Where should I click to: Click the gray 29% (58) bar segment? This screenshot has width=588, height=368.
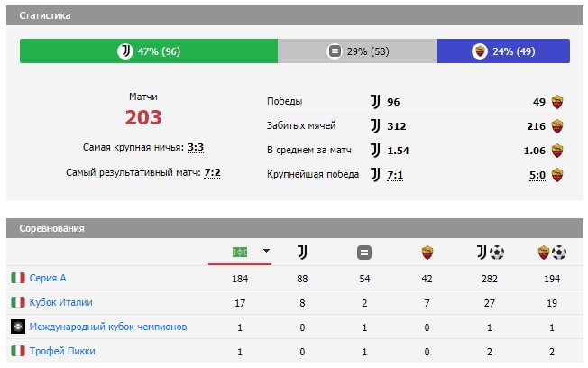pyautogui.click(x=357, y=51)
